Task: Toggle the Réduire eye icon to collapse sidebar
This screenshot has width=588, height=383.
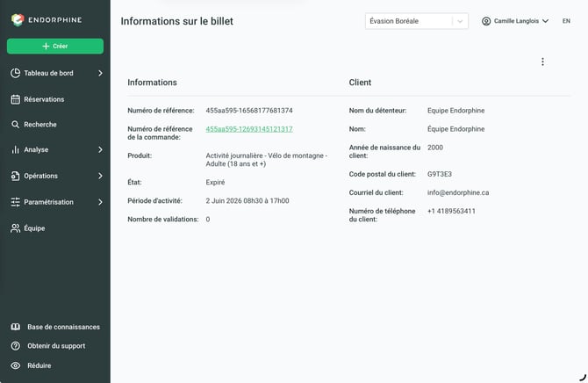Action: (16, 365)
